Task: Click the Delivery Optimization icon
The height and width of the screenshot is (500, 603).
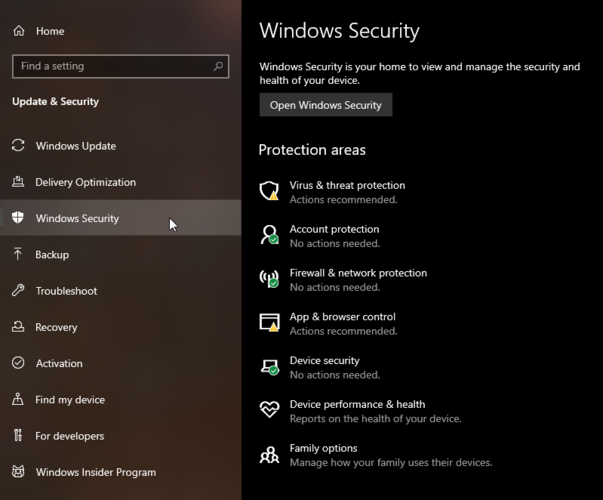Action: [18, 182]
